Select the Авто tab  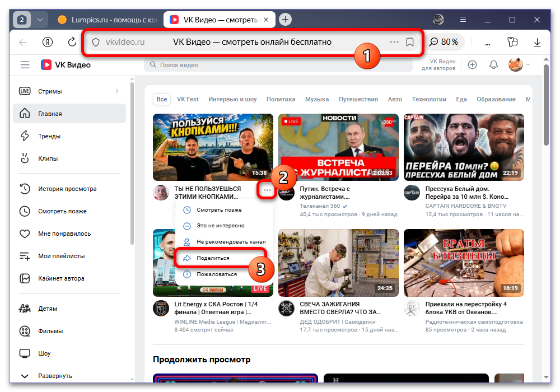click(x=395, y=99)
